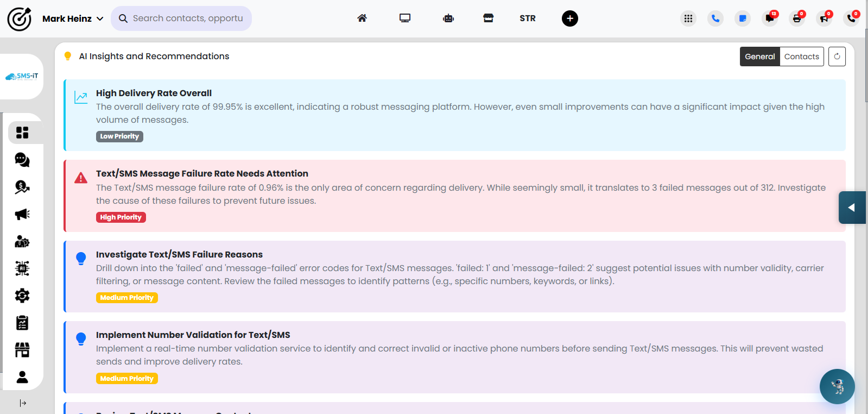Open the phone calls icon at far right
Screen dimensions: 868x414
[851, 18]
